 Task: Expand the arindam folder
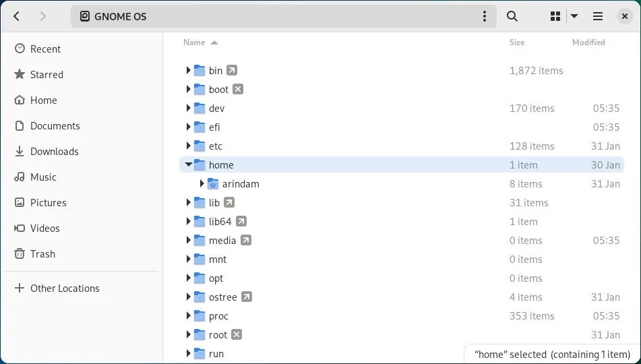[202, 183]
